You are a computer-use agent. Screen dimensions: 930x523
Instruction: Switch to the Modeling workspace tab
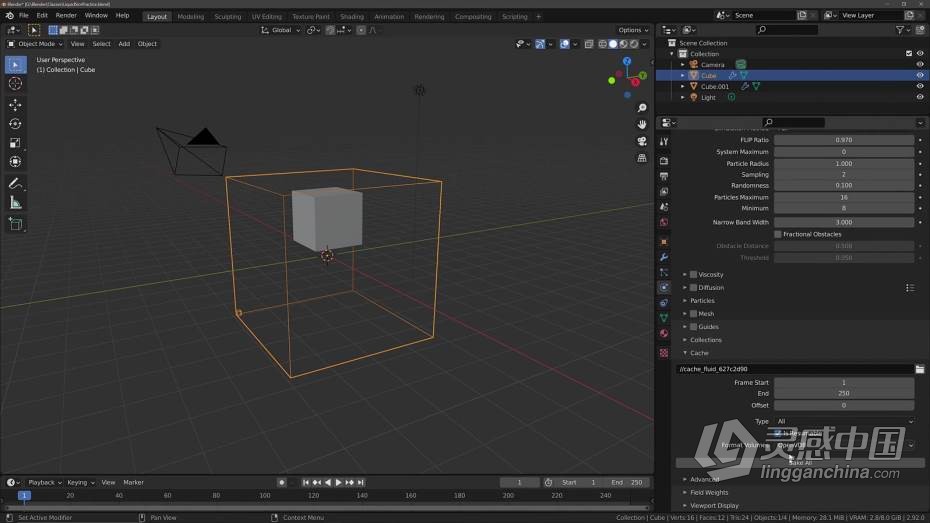point(190,17)
